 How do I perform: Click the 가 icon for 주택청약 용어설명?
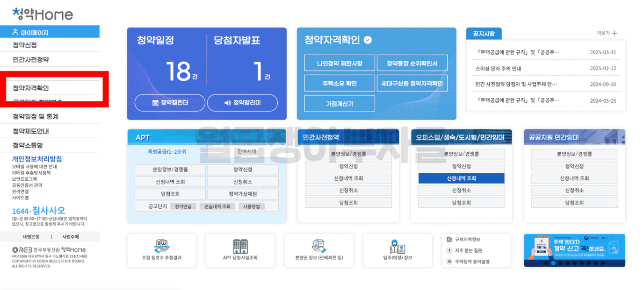point(449,262)
